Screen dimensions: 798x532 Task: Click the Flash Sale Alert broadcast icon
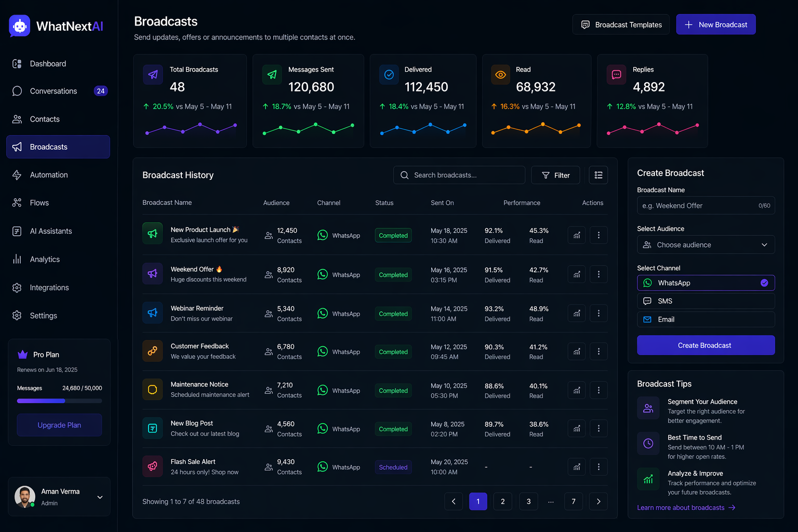point(152,467)
